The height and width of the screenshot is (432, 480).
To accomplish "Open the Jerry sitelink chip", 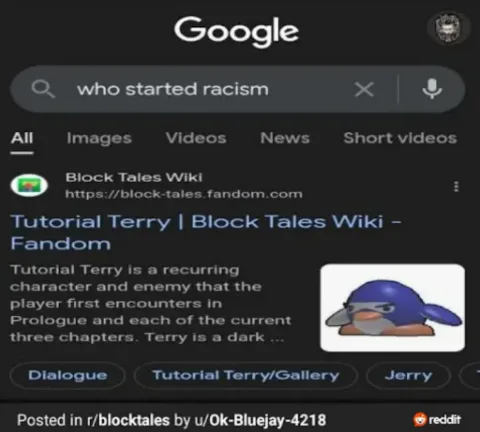I will click(408, 375).
